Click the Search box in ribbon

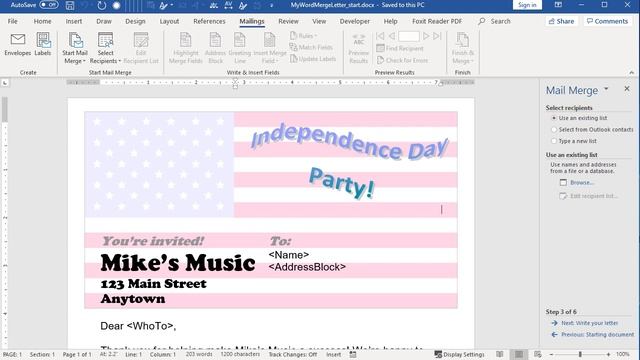pyautogui.click(x=495, y=21)
